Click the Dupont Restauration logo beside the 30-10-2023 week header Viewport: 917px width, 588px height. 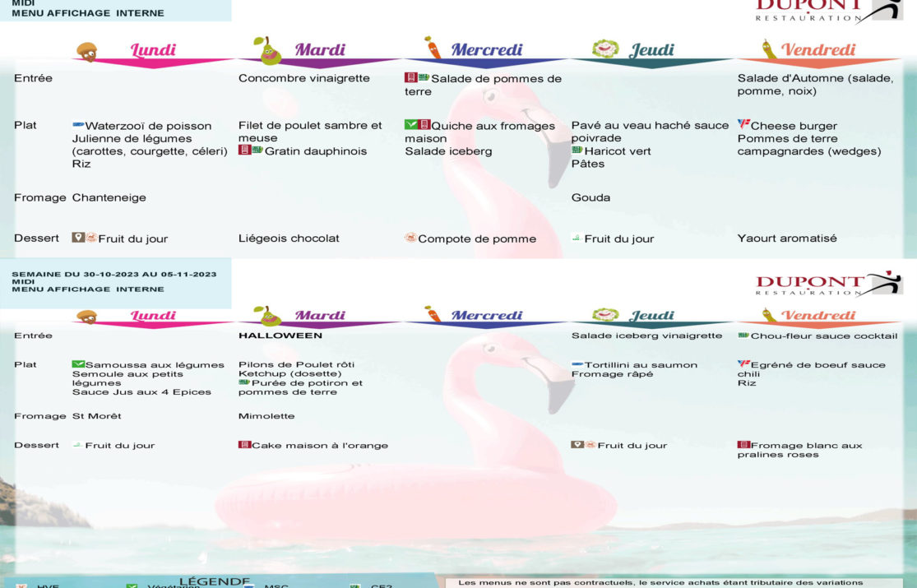829,284
